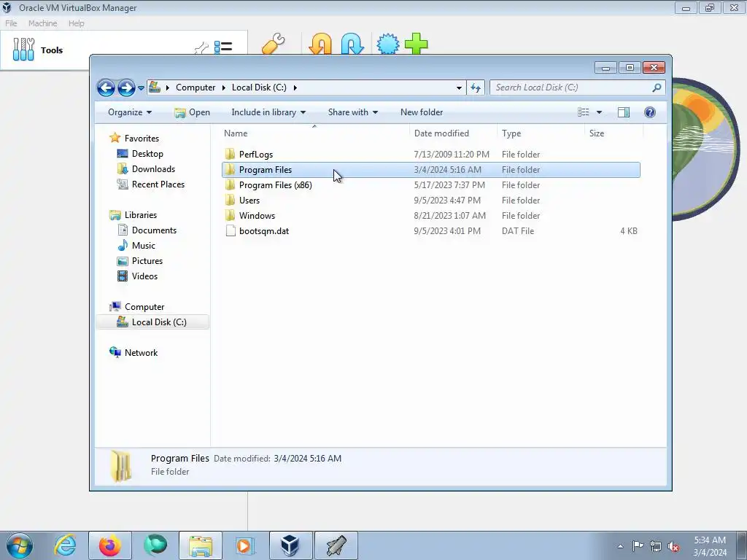Sort by the Size column

point(614,133)
